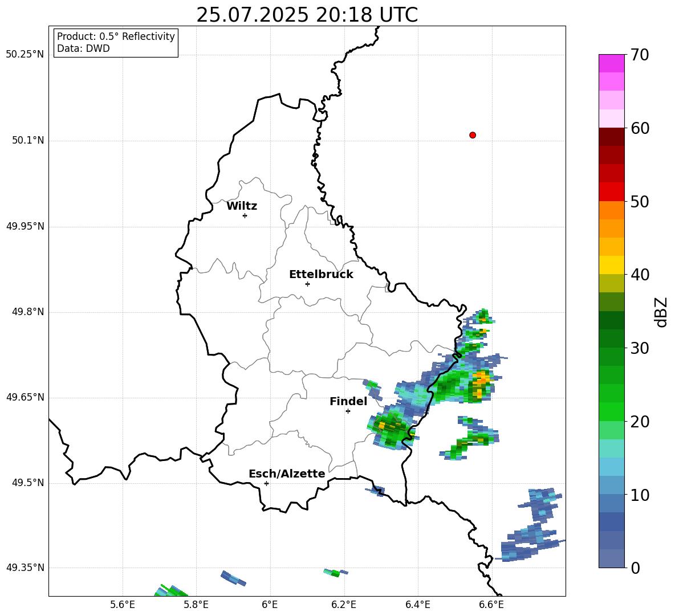Click the Ettelbruck station cross marker
The height and width of the screenshot is (616, 675).
coord(307,284)
